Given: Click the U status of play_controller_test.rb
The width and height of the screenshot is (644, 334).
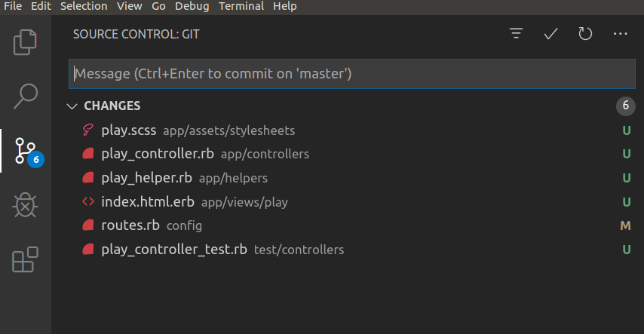Looking at the screenshot, I should [x=627, y=250].
